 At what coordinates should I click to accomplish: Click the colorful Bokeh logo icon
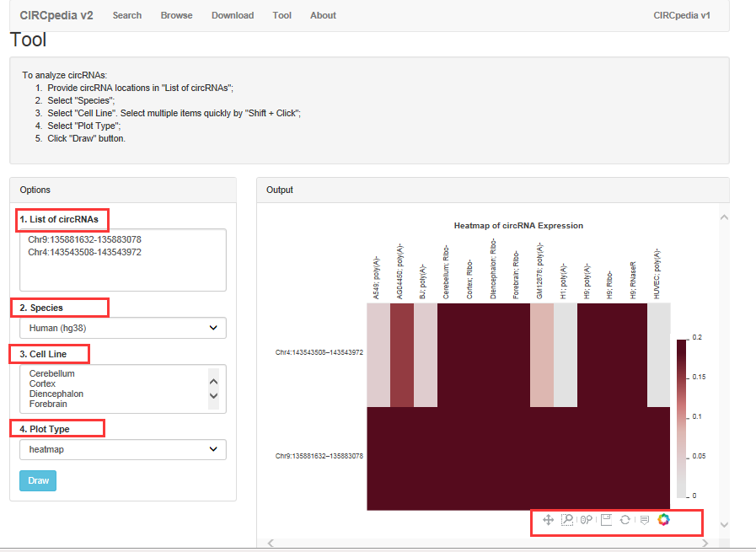tap(663, 520)
